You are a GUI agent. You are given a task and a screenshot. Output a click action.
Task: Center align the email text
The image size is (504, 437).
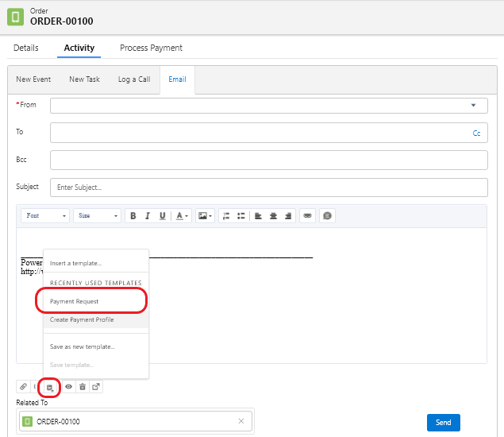(273, 216)
